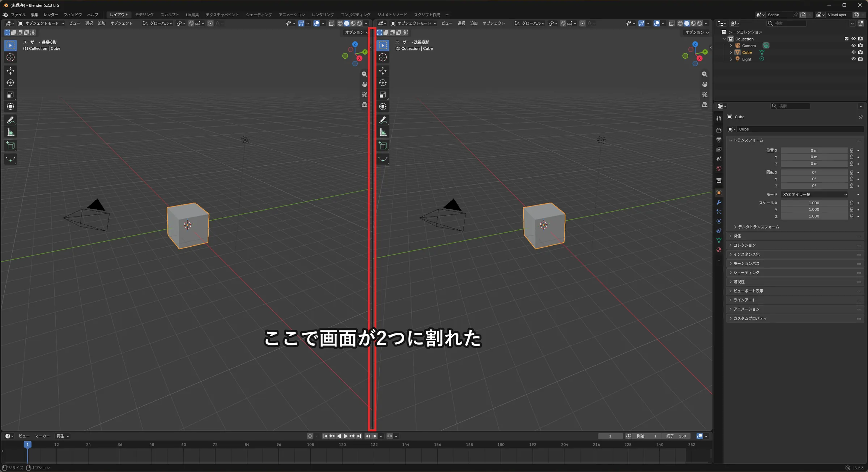
Task: Switch to the Modeling workspace tab
Action: [144, 15]
